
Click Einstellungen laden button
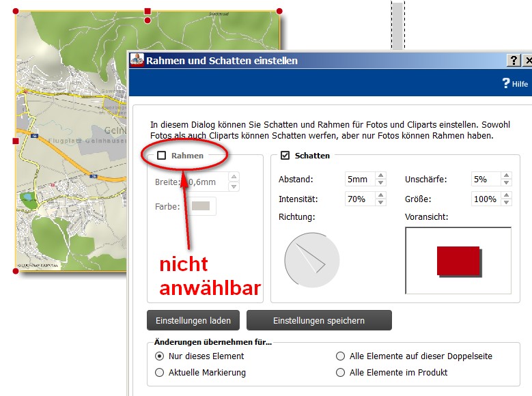point(193,320)
